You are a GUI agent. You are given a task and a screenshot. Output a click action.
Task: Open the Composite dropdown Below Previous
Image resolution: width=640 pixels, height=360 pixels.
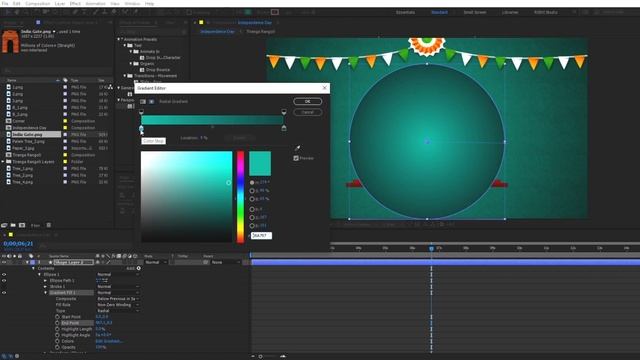[118, 299]
